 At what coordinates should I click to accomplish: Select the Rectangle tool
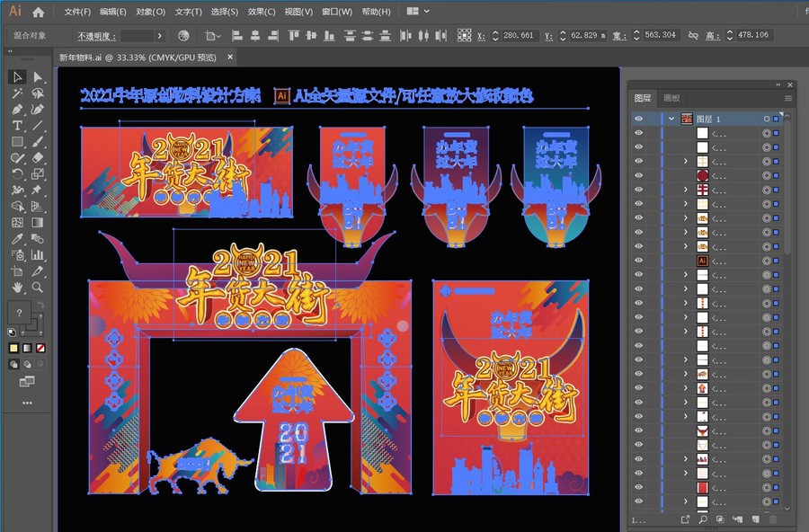17,141
